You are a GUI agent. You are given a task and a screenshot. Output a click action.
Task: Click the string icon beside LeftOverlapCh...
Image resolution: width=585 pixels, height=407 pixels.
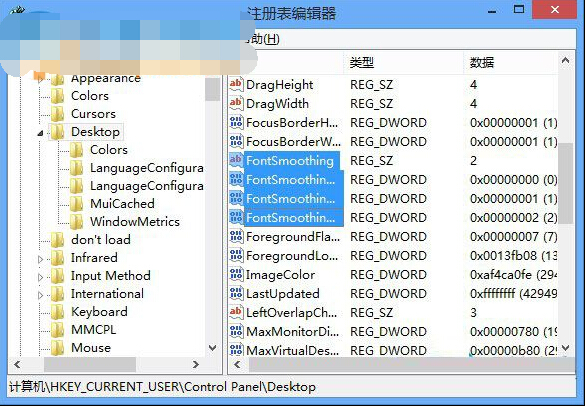click(236, 313)
